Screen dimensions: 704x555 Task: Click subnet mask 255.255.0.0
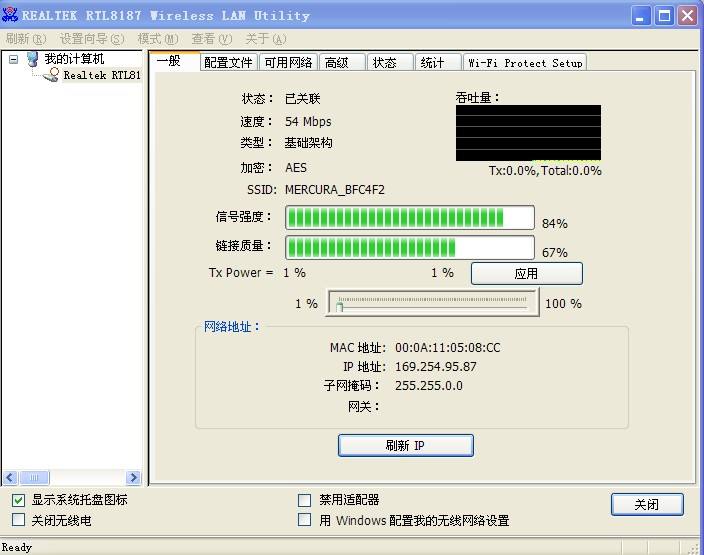[x=429, y=386]
